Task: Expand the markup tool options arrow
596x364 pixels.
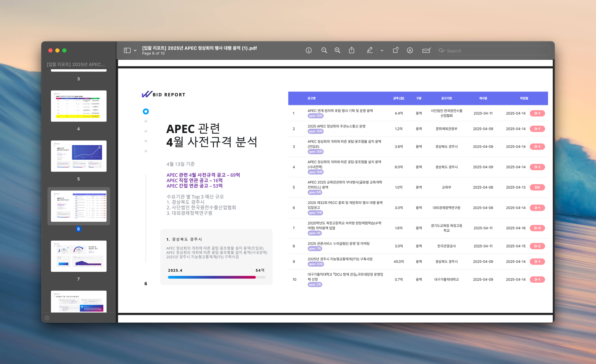Action: coord(382,51)
